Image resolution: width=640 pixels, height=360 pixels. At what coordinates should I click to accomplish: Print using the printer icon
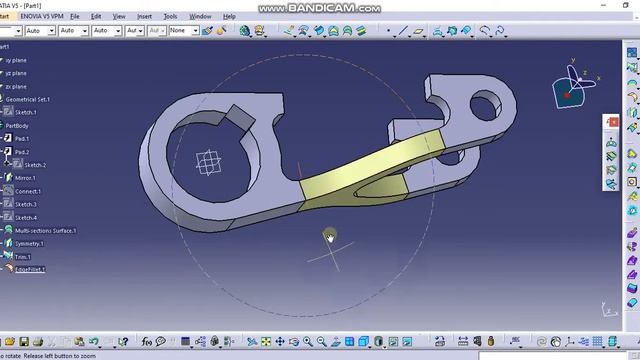38,342
